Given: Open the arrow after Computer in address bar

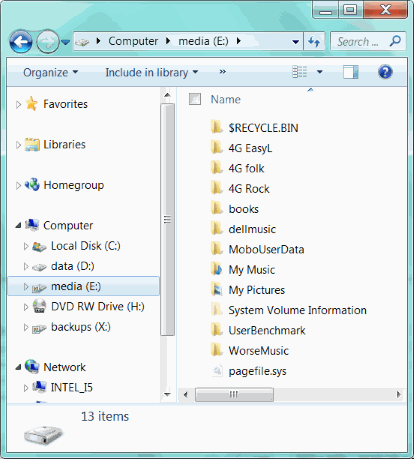Looking at the screenshot, I should [x=168, y=41].
